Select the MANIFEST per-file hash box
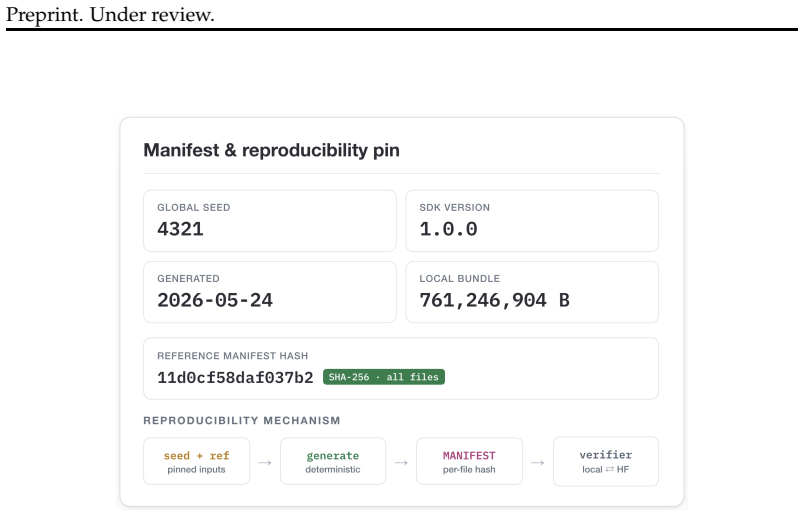Viewport: 804px width, 515px height. click(x=469, y=461)
